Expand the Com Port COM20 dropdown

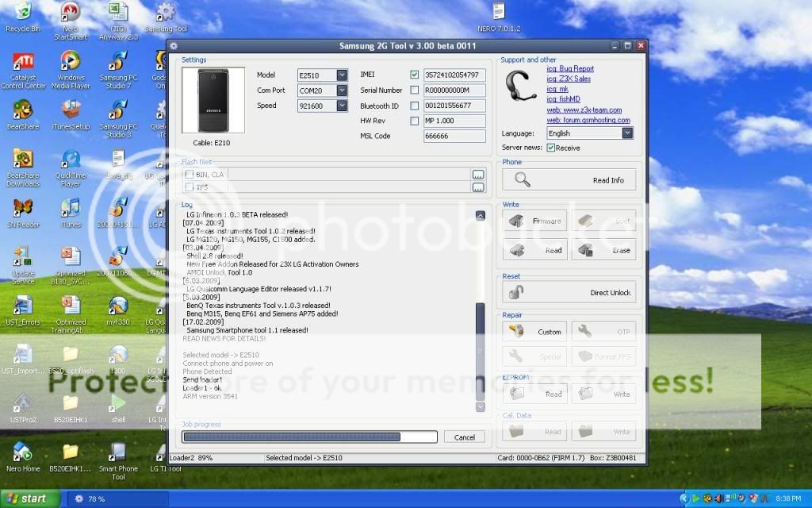[342, 90]
